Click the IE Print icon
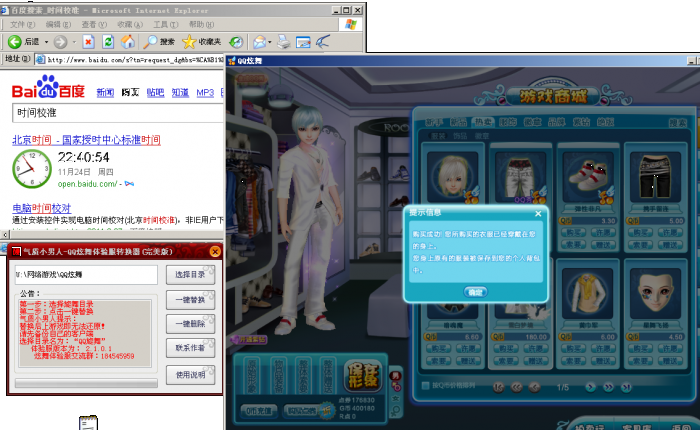The height and width of the screenshot is (430, 700). [x=283, y=42]
